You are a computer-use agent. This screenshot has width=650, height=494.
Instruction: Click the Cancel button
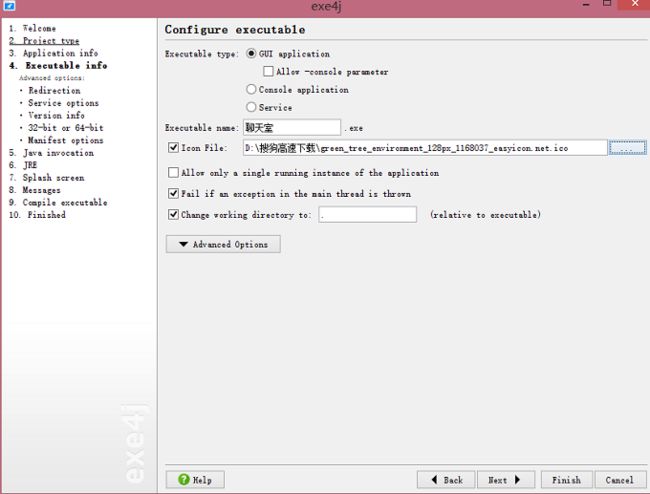(620, 479)
